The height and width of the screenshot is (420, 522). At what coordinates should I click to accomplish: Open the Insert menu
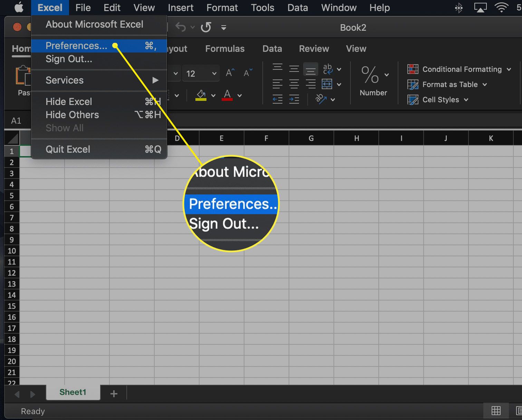click(x=181, y=8)
